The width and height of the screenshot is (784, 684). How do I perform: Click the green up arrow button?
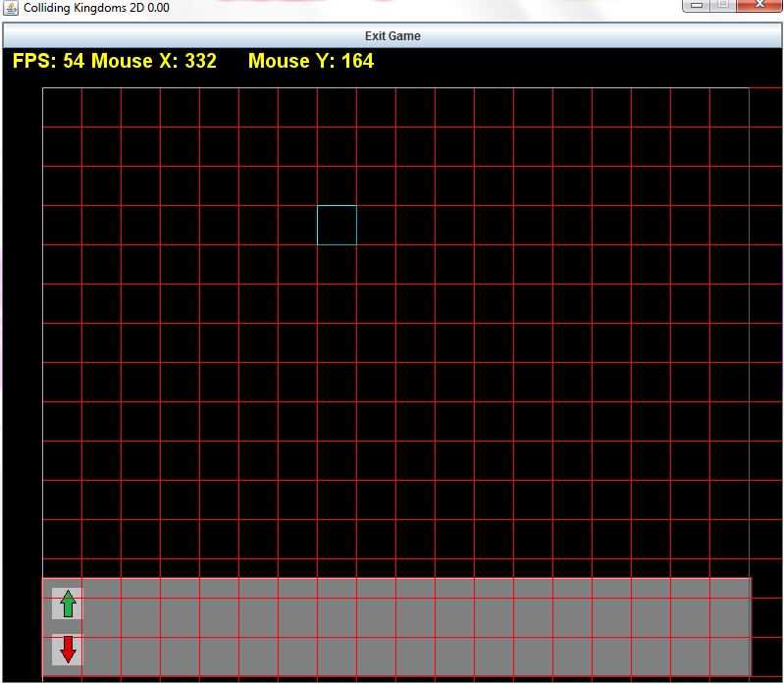click(x=68, y=604)
